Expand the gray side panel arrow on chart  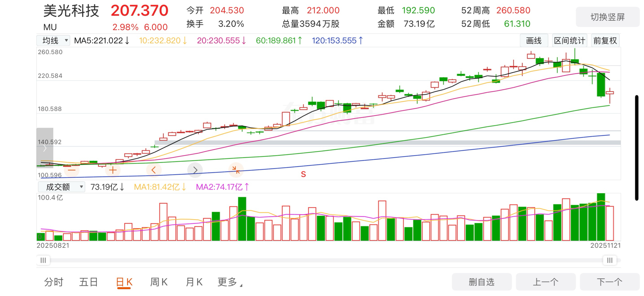tap(45, 148)
